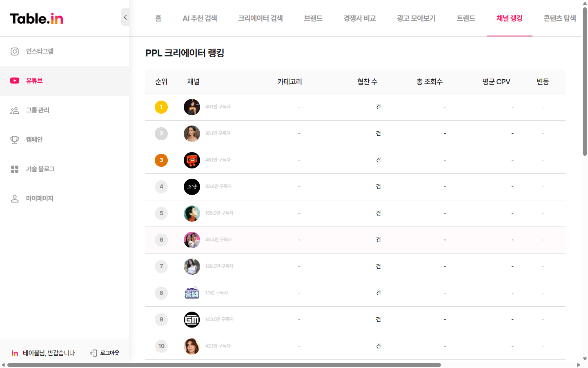This screenshot has width=588, height=368.
Task: Open the 기술 블로그 grid icon
Action: pos(15,168)
